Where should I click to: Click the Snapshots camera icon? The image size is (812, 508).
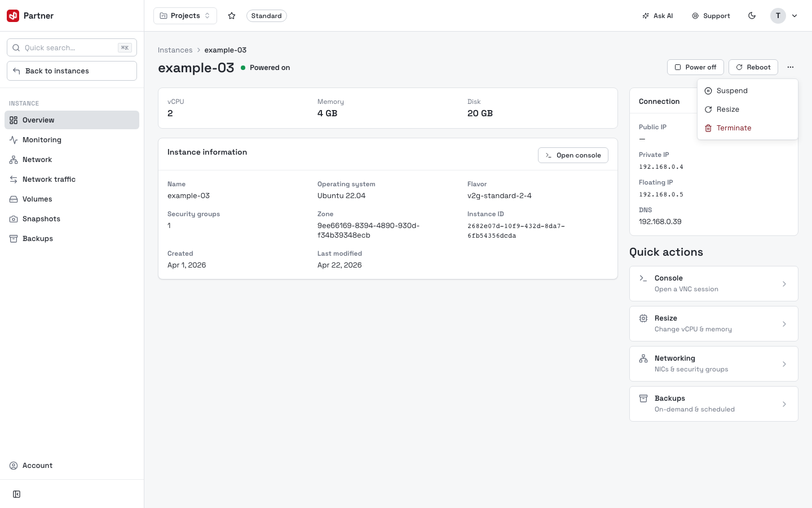(14, 219)
